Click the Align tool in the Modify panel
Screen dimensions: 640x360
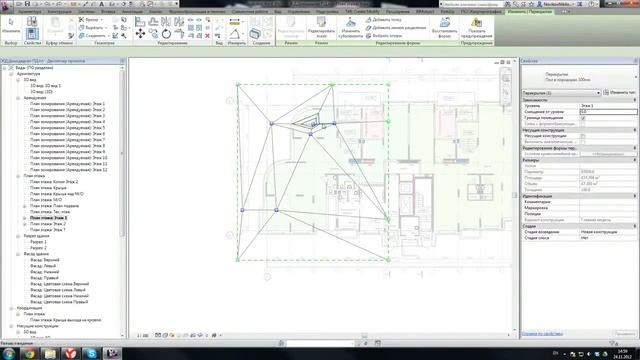[x=140, y=22]
